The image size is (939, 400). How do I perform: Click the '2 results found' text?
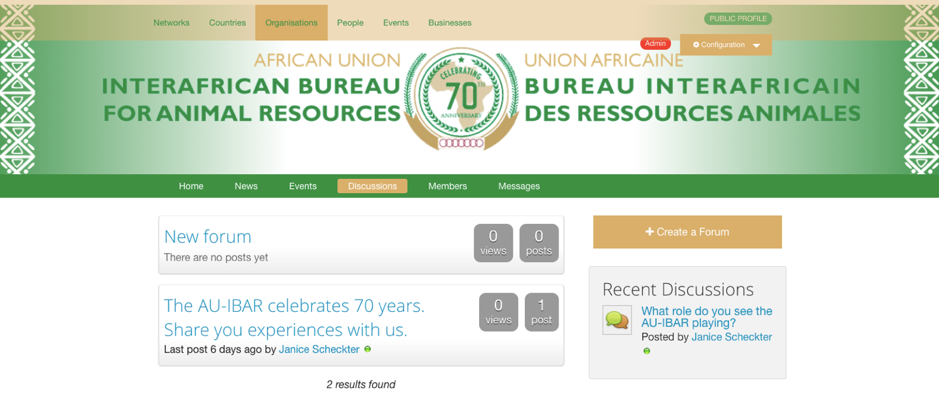pos(361,384)
